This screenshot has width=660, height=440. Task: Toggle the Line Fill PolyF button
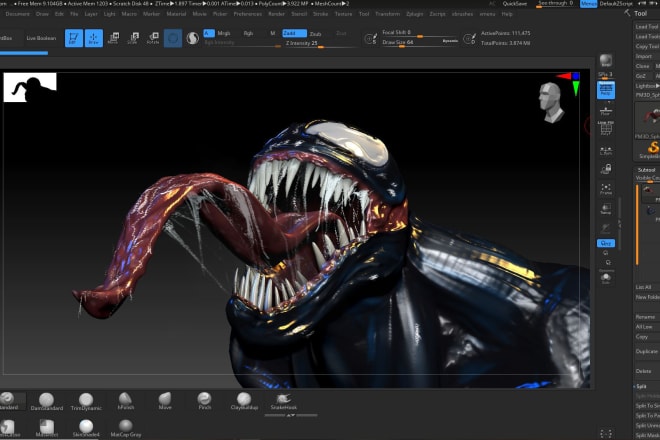click(606, 128)
